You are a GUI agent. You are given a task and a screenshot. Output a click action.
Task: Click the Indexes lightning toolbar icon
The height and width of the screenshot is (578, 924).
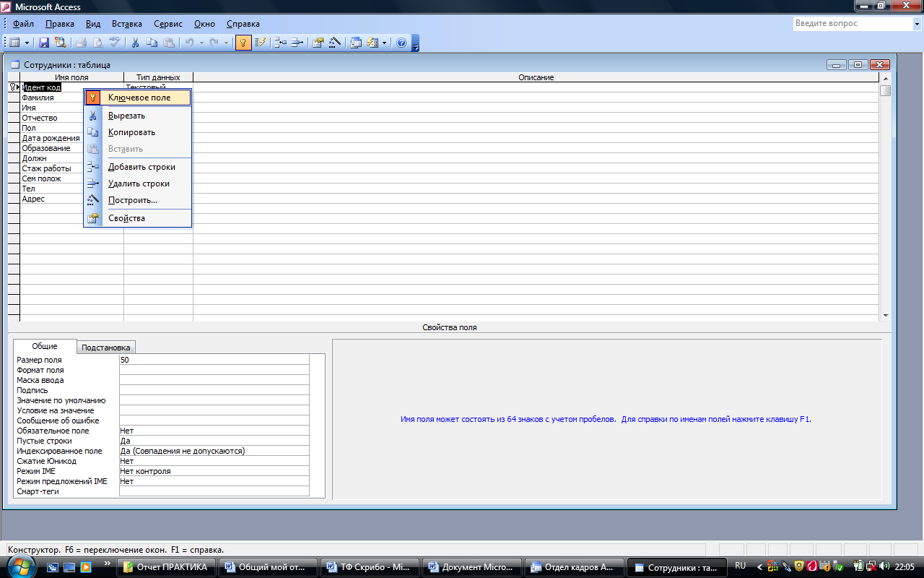(261, 43)
